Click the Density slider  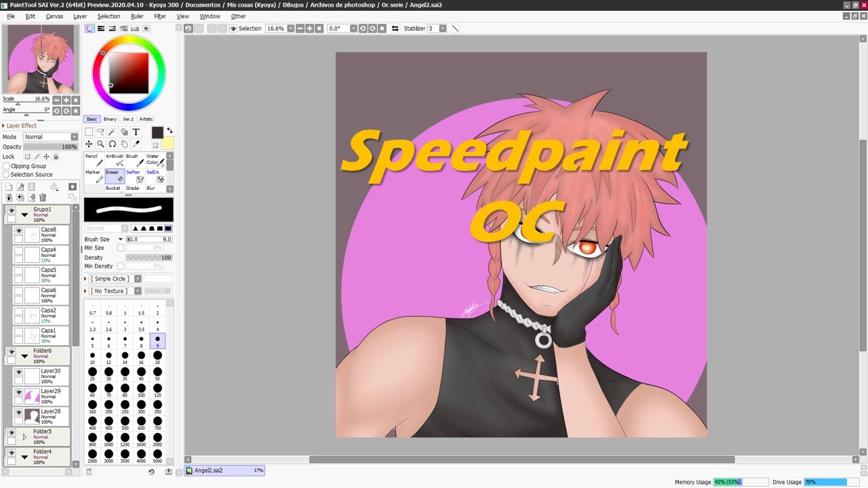[149, 258]
